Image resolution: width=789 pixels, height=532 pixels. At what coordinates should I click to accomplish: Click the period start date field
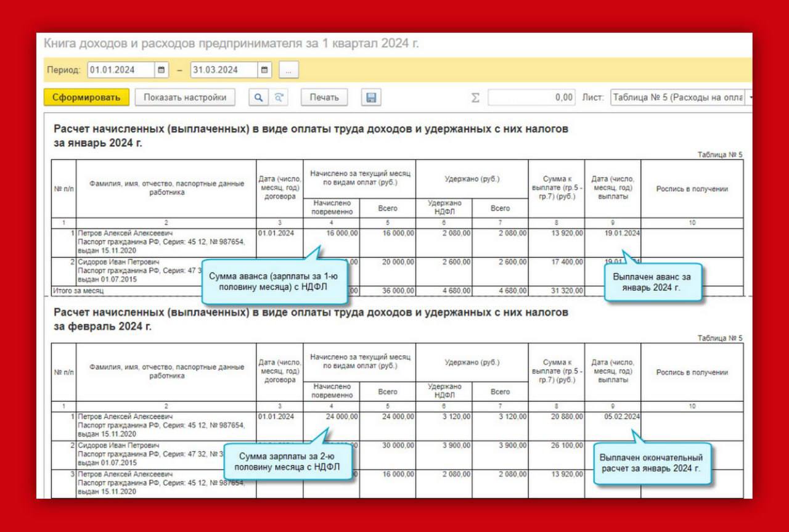120,70
